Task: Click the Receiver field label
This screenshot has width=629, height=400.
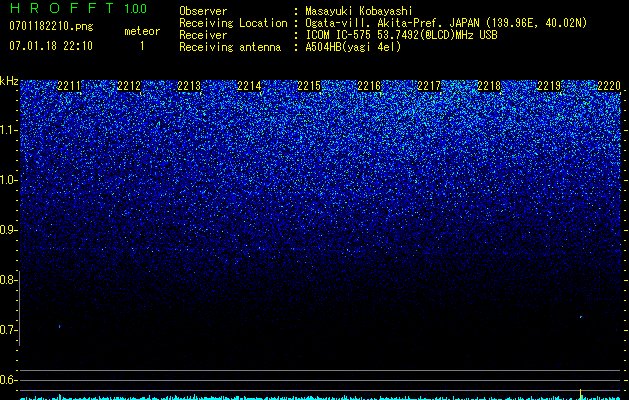Action: (x=203, y=35)
